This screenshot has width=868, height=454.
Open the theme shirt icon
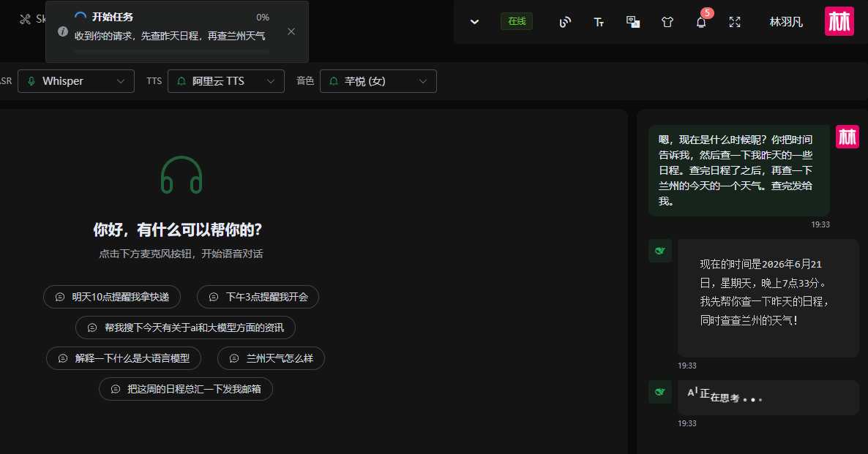(x=667, y=22)
